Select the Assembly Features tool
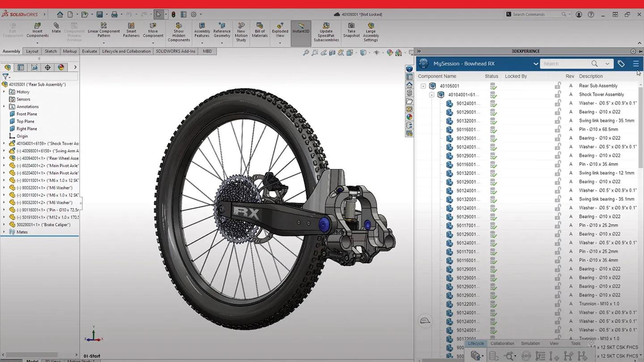The height and width of the screenshot is (362, 644). coord(202,29)
